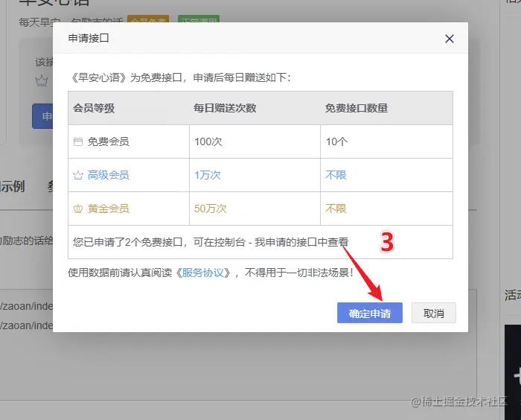
Task: Click the 免费会员 calendar icon
Action: pos(78,142)
